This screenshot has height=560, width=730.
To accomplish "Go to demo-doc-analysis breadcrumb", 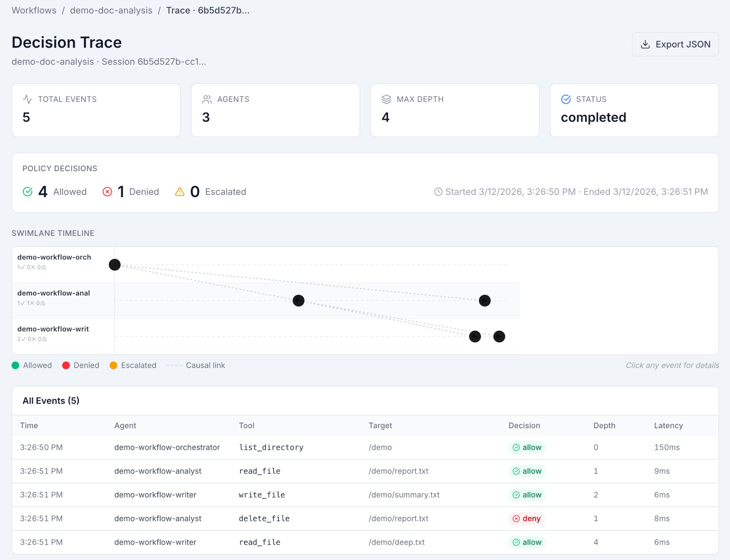I will (111, 10).
